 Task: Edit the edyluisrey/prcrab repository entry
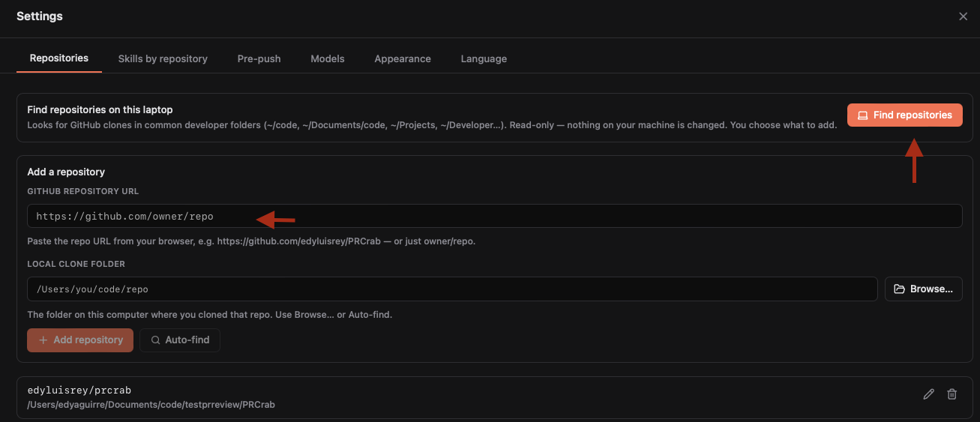tap(928, 394)
